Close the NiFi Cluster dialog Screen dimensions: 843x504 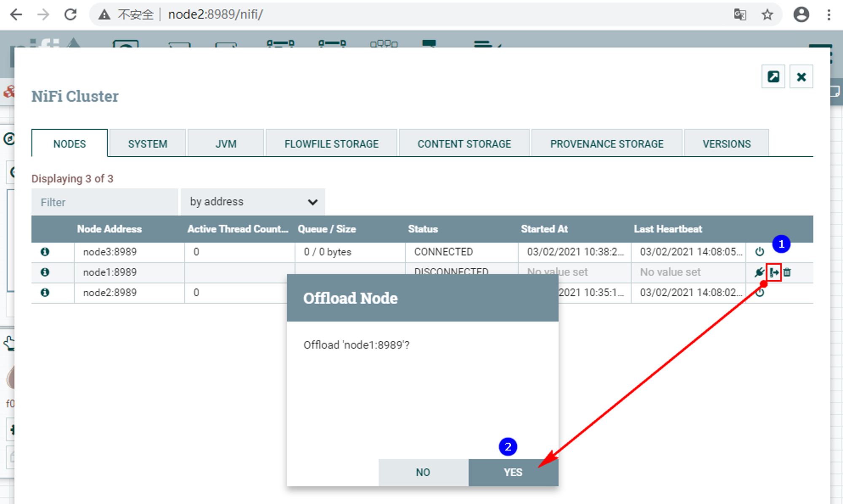[x=801, y=77]
